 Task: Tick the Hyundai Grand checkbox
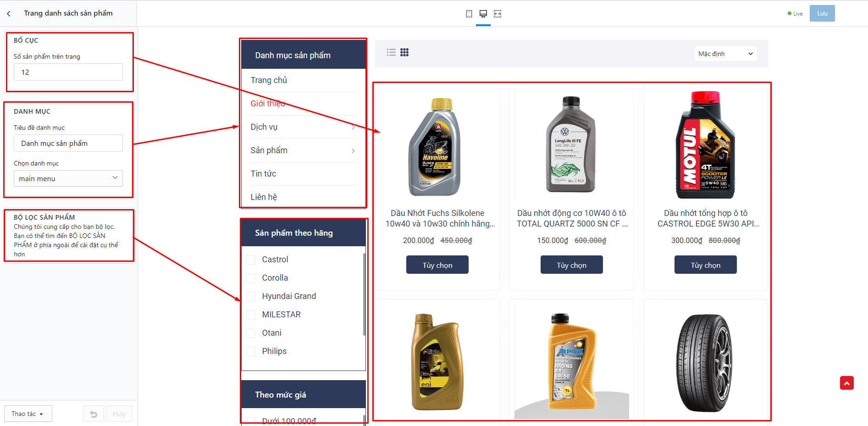[x=251, y=297]
